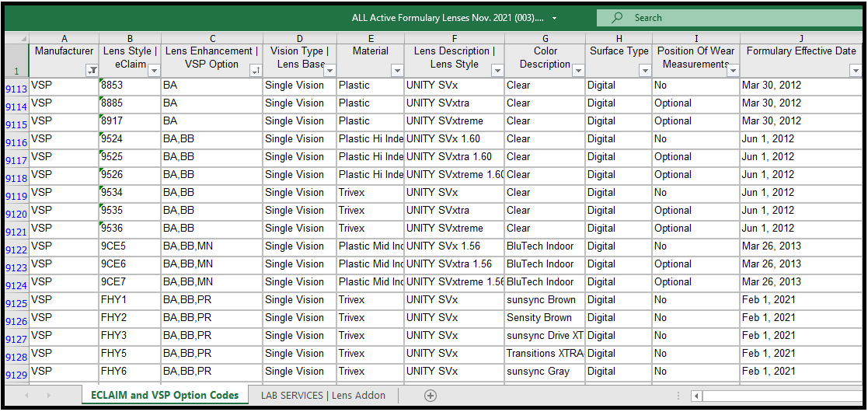Click cell with eClaim code 9CE5
The image size is (868, 412).
pos(131,246)
